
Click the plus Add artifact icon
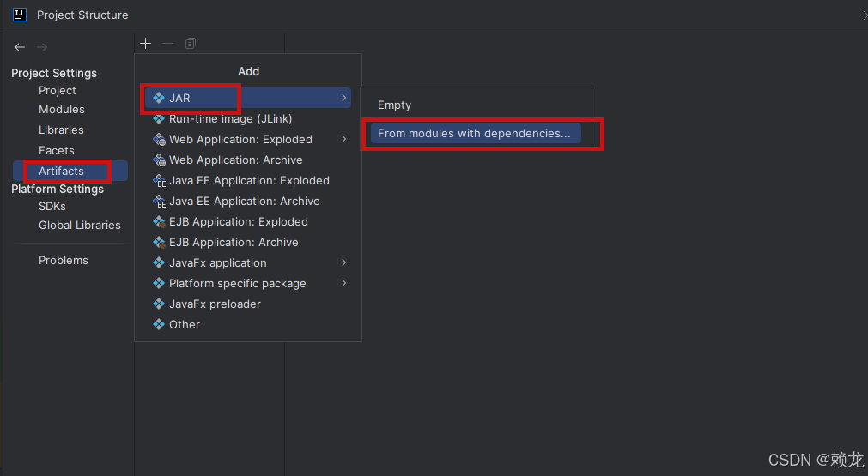pyautogui.click(x=146, y=44)
